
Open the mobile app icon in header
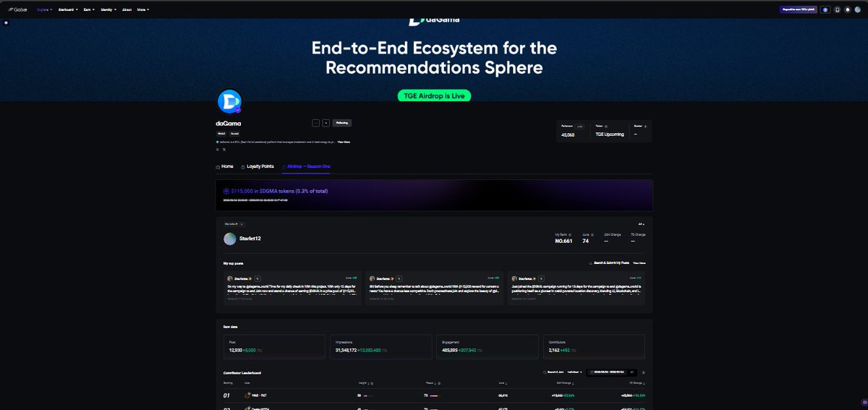(837, 10)
